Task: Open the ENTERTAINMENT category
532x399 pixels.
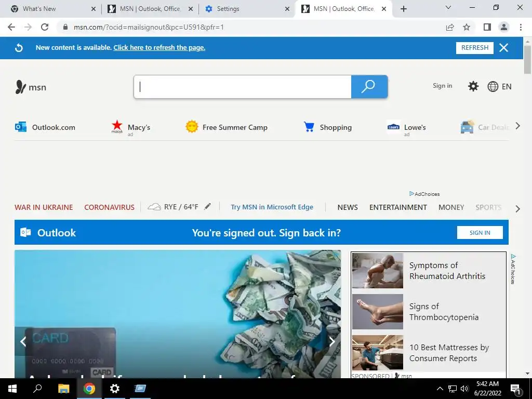Action: coord(398,207)
